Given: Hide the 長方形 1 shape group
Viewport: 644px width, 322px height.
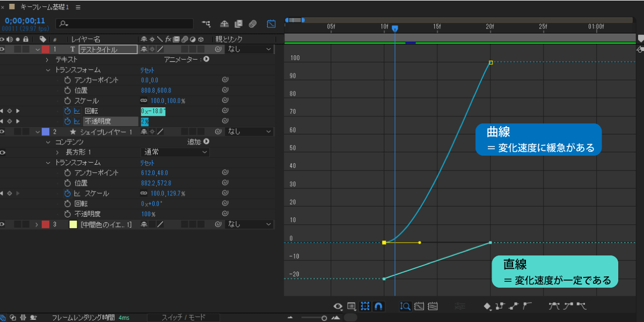Looking at the screenshot, I should coord(3,152).
